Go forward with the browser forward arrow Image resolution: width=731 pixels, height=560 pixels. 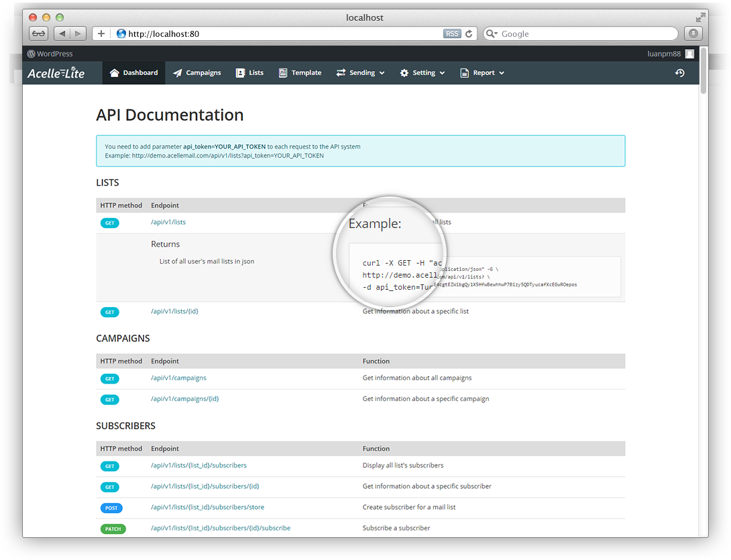[x=78, y=34]
